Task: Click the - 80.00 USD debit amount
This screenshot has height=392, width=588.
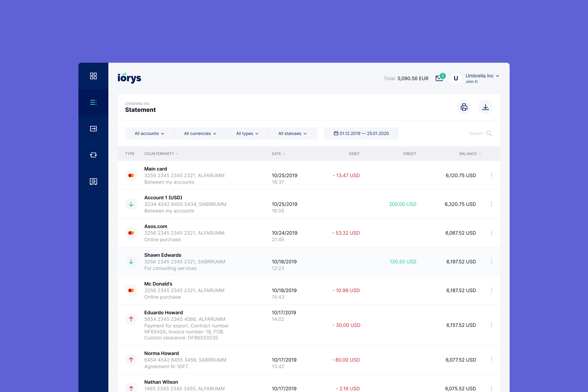Action: point(346,360)
